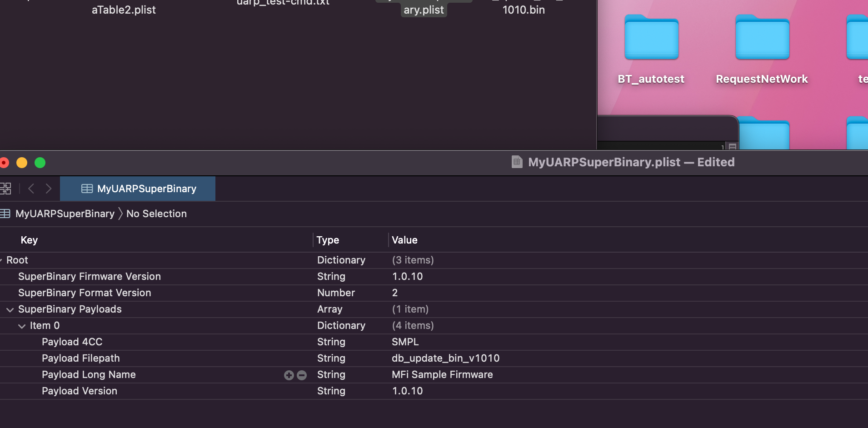
Task: Click plus icon on Payload Long Name row
Action: 289,375
